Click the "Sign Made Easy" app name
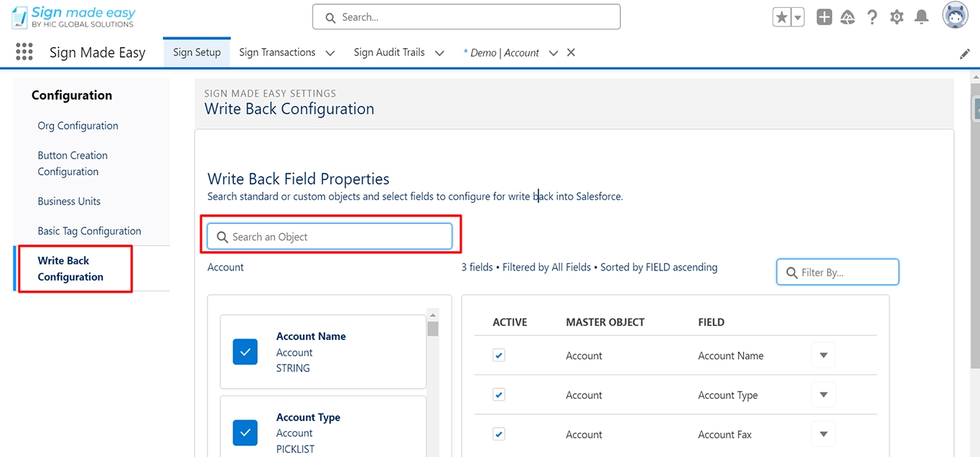980x457 pixels. tap(97, 53)
